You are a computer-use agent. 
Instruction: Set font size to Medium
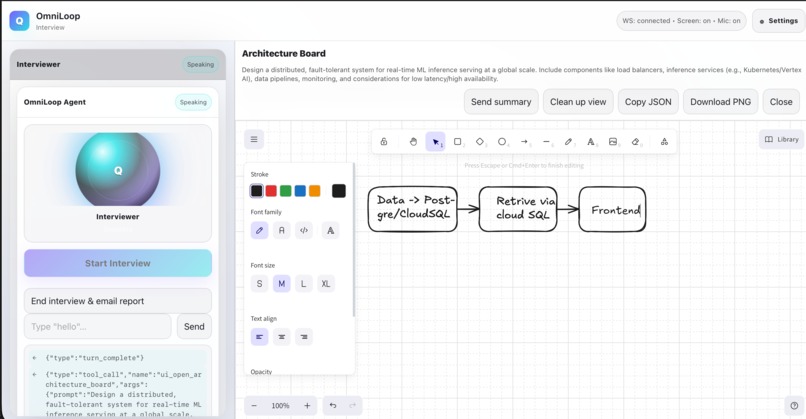[281, 284]
